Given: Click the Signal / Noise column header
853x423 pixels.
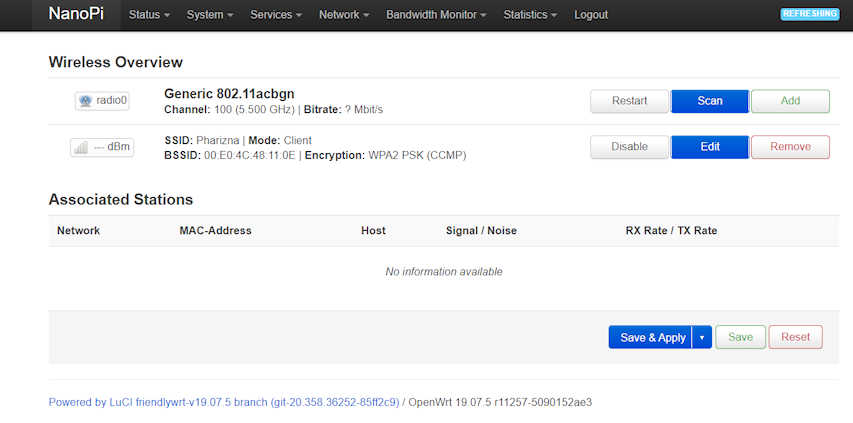Looking at the screenshot, I should (x=481, y=231).
